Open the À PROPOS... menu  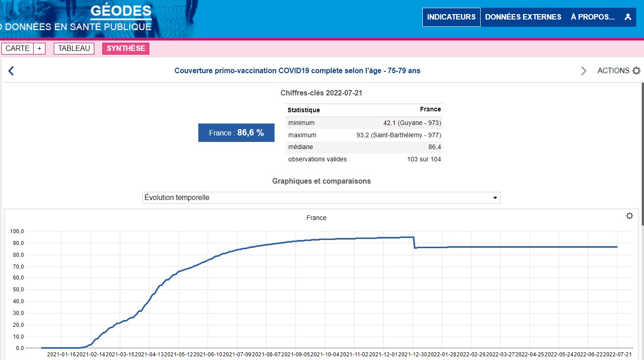pyautogui.click(x=593, y=17)
